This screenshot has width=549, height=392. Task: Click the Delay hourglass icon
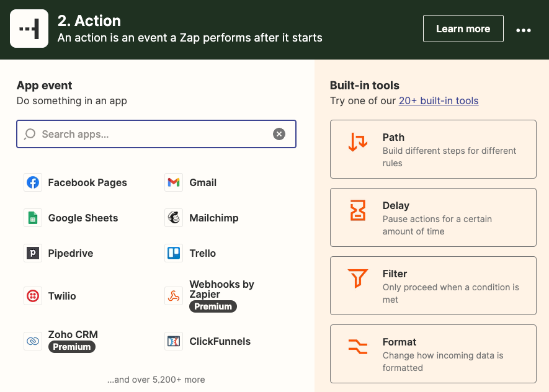358,210
